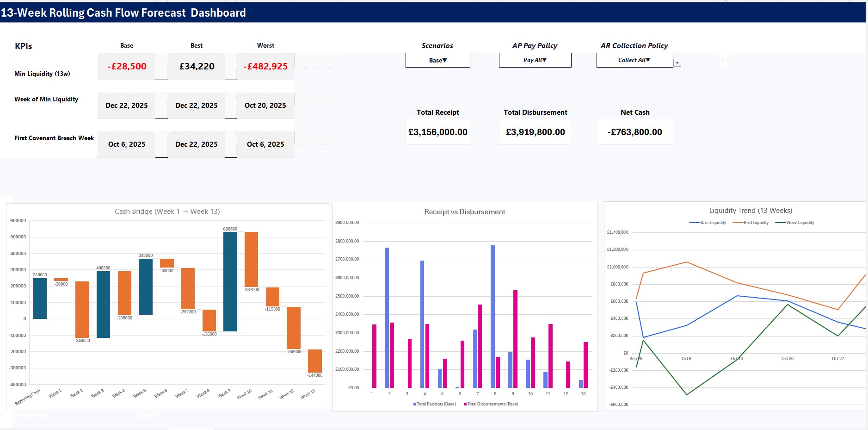Screen dimensions: 868x430
Task: Click the Receipt vs Disbursement chart title
Action: 464,212
